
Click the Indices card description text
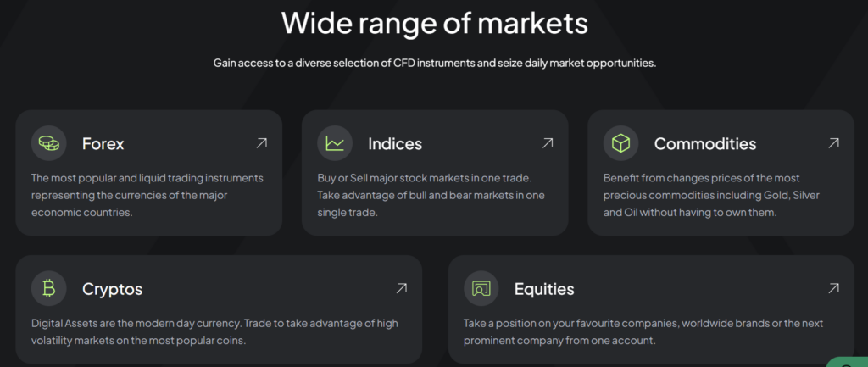432,195
